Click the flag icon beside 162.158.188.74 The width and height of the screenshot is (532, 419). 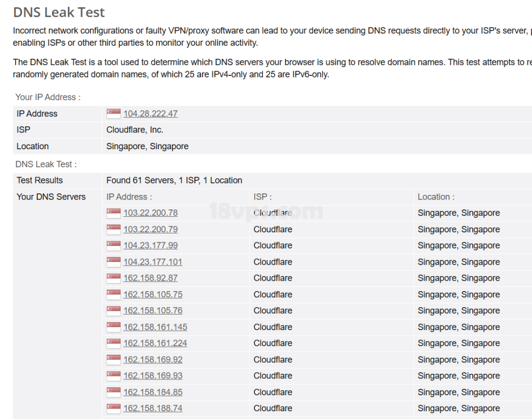coord(113,409)
